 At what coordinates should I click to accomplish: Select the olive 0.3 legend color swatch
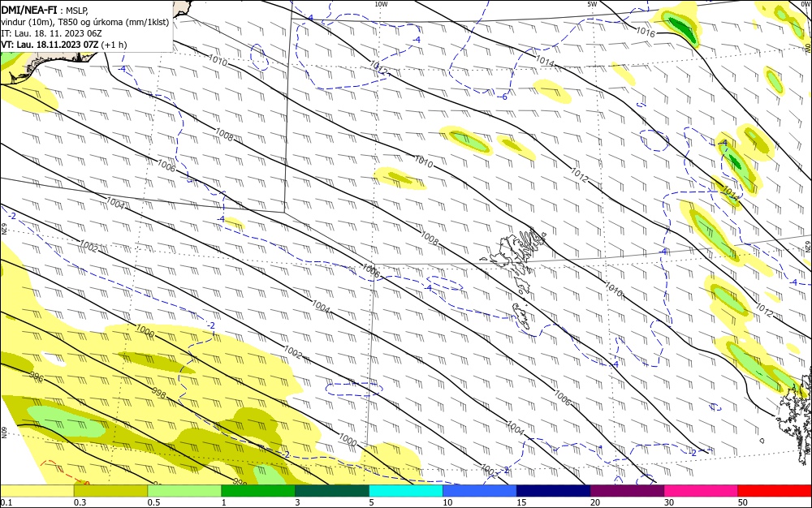point(110,491)
